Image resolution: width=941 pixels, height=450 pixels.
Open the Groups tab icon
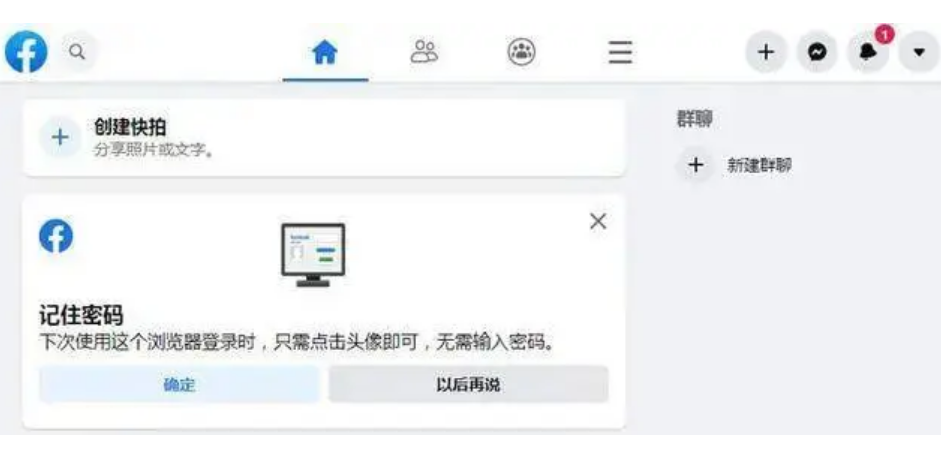(x=521, y=52)
